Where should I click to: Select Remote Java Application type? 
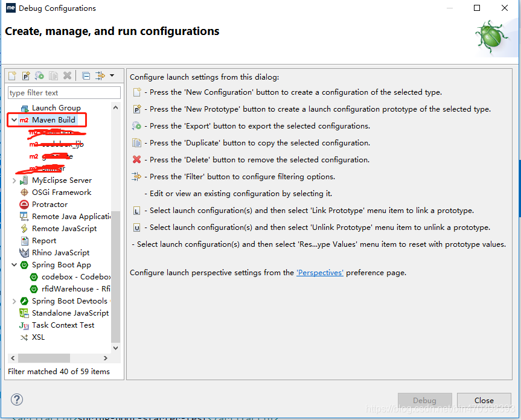pyautogui.click(x=71, y=217)
